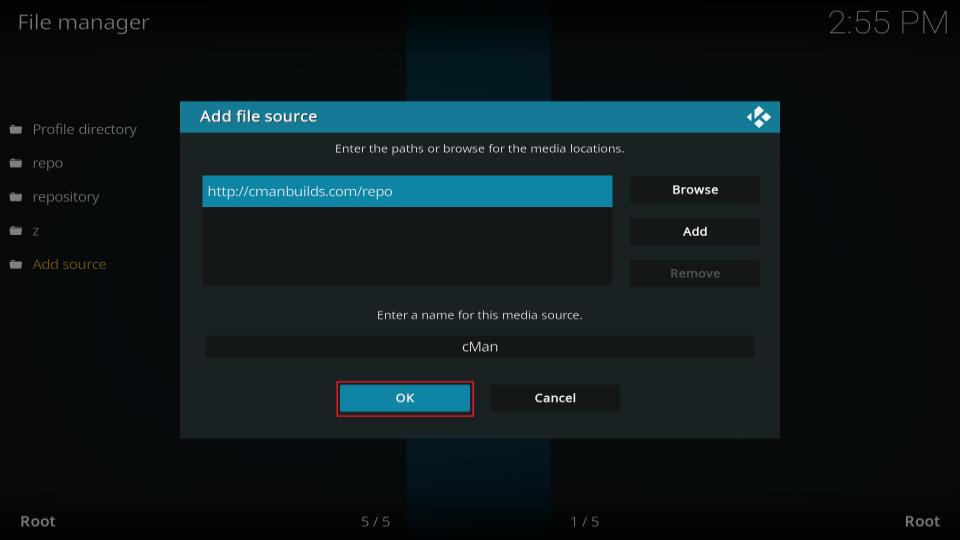
Task: Open the Browse button for media locations
Action: click(x=695, y=190)
